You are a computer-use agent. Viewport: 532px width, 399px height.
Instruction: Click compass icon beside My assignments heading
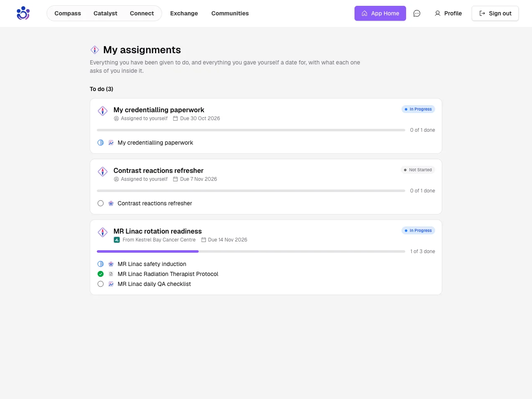click(x=95, y=50)
